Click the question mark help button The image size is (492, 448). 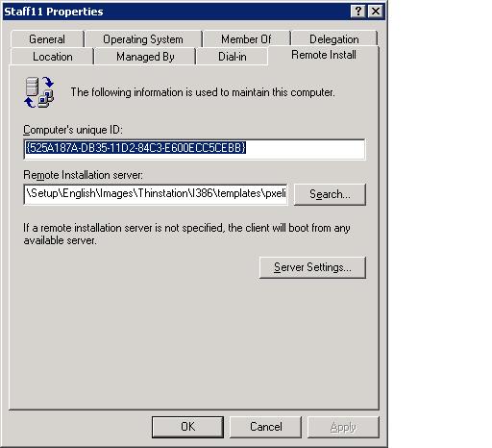click(358, 12)
